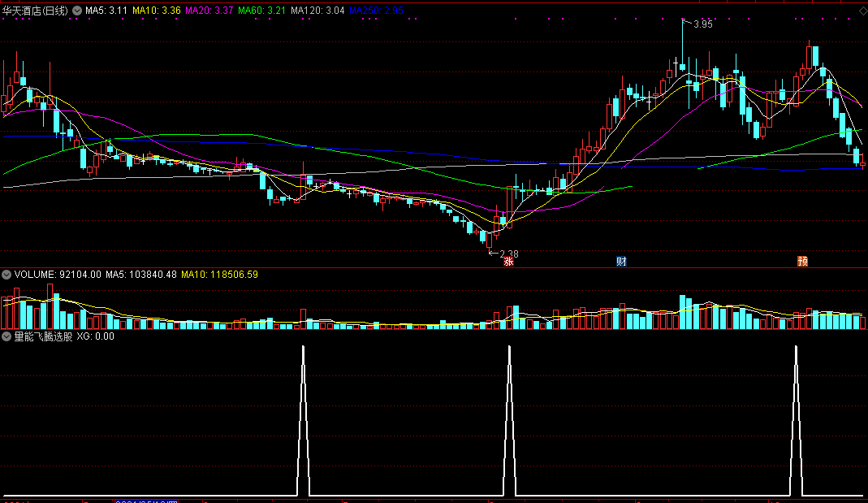Click the yellow MA10: 3.36 label
This screenshot has height=503, width=868.
[157, 11]
